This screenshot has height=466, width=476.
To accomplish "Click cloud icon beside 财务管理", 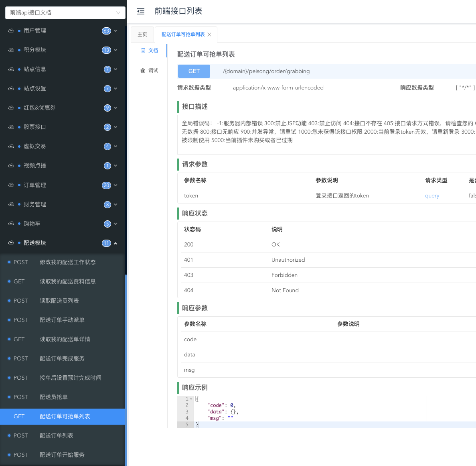I will click(x=11, y=204).
